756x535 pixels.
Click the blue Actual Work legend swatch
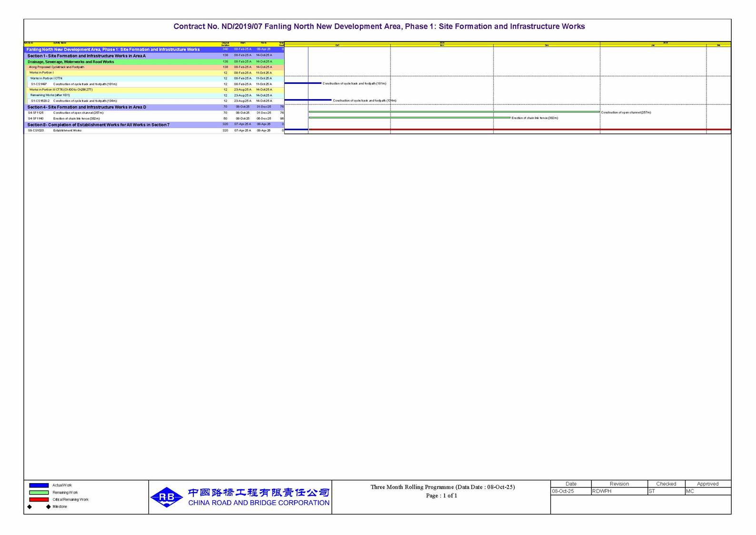pyautogui.click(x=39, y=485)
